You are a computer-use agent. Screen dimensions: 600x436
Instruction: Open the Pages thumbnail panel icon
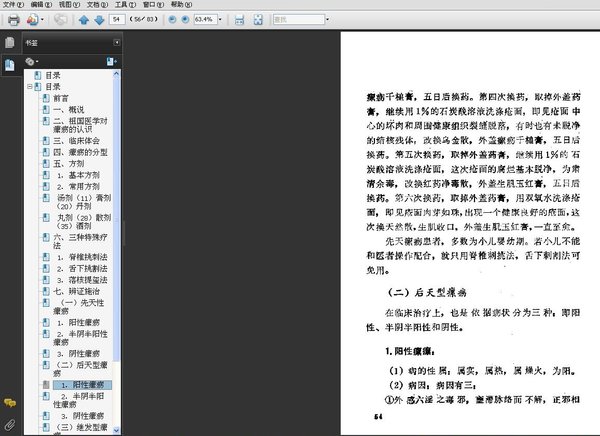[10, 42]
